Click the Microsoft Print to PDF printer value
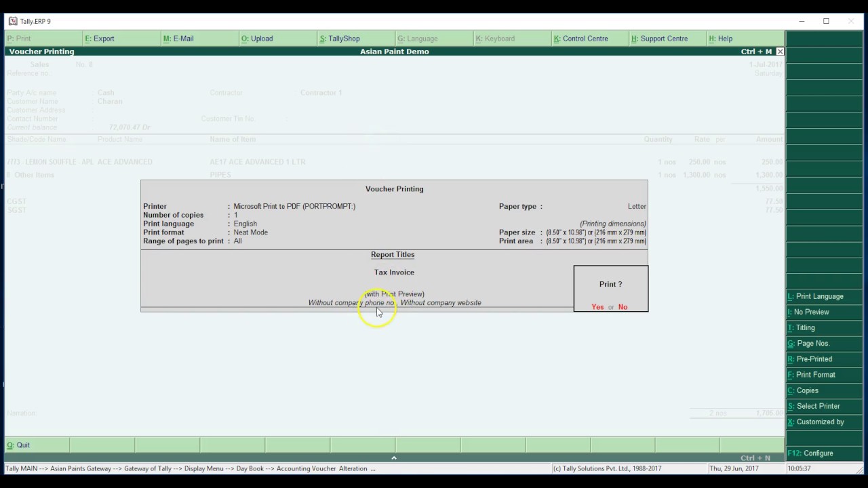 coord(294,206)
